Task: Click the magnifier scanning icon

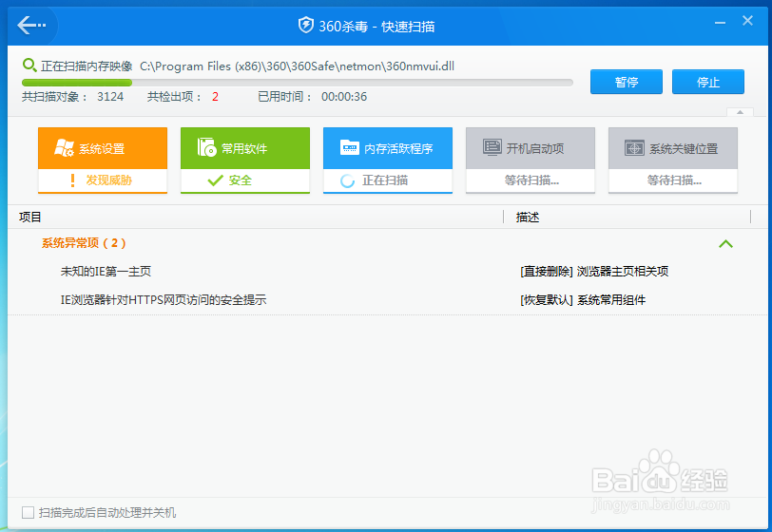Action: coord(29,65)
